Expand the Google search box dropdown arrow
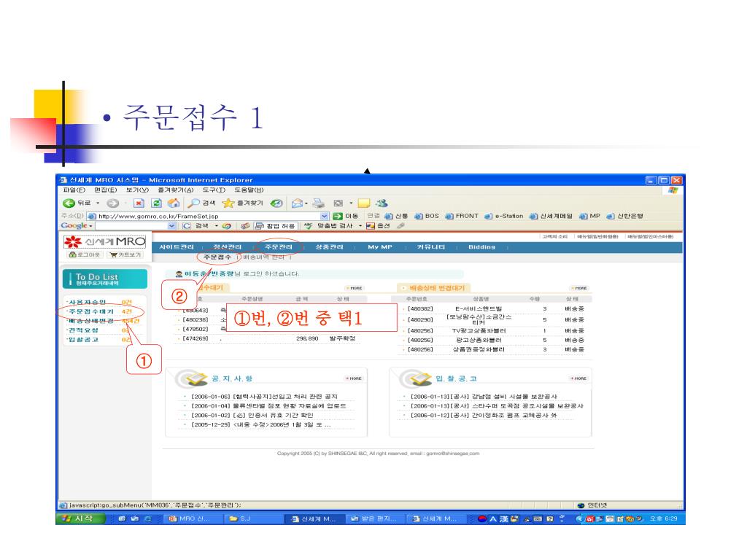 click(x=172, y=226)
